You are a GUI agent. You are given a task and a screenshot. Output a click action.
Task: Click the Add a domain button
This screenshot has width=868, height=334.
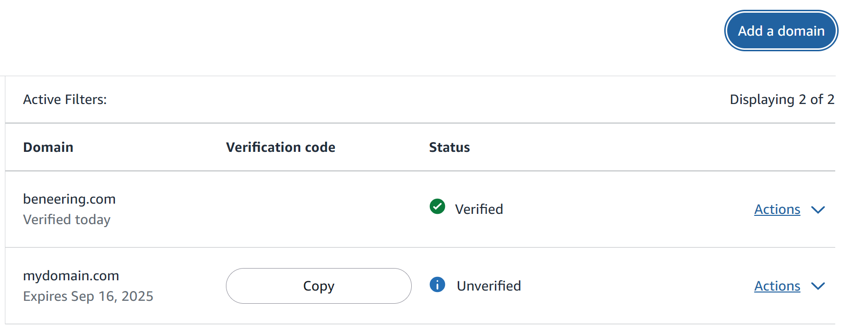tap(781, 31)
